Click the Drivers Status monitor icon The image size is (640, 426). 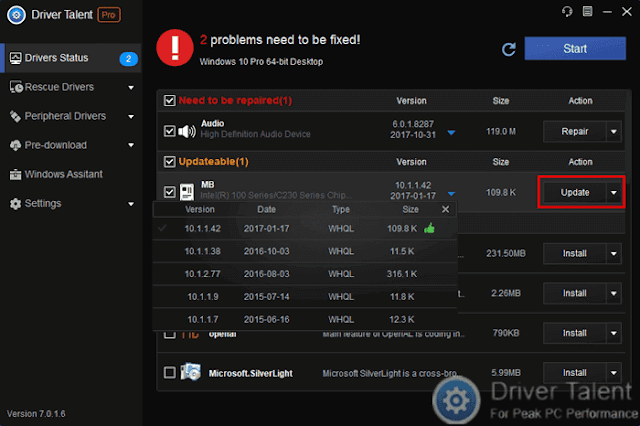pos(16,58)
